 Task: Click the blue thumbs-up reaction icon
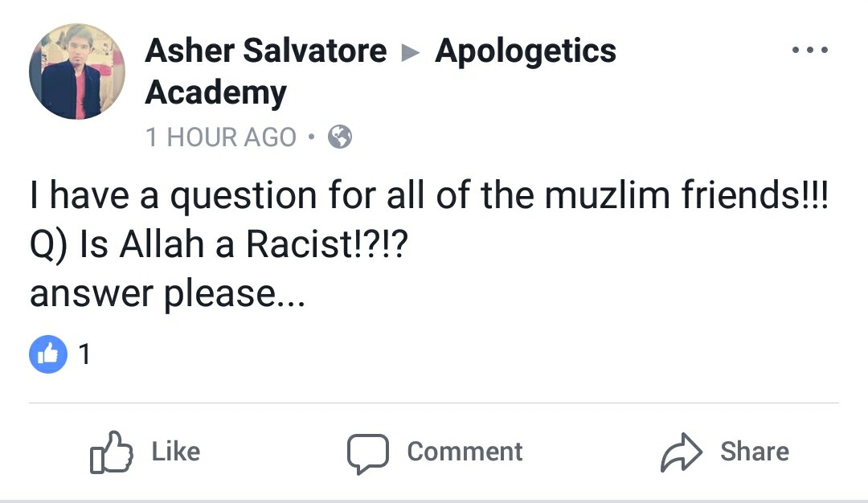coord(48,354)
